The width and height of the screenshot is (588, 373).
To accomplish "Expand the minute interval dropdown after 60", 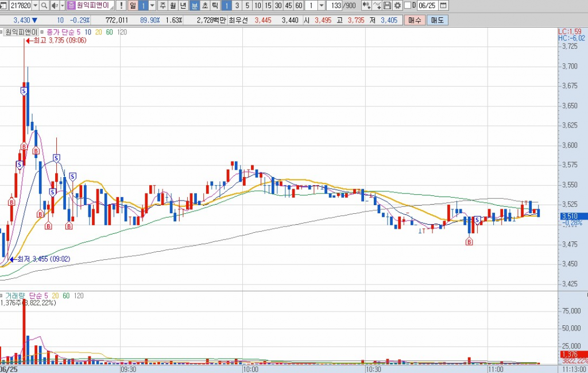I will (x=321, y=6).
